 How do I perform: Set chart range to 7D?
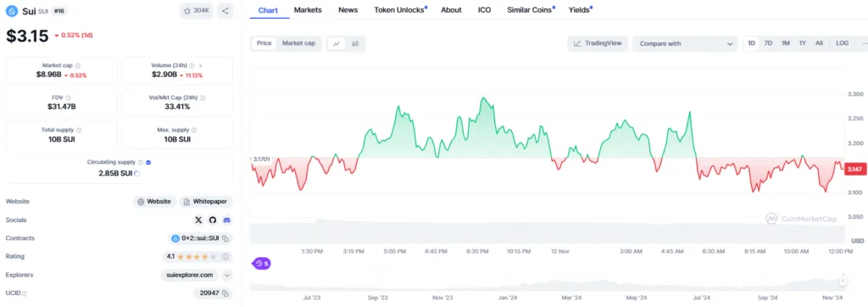coord(768,43)
